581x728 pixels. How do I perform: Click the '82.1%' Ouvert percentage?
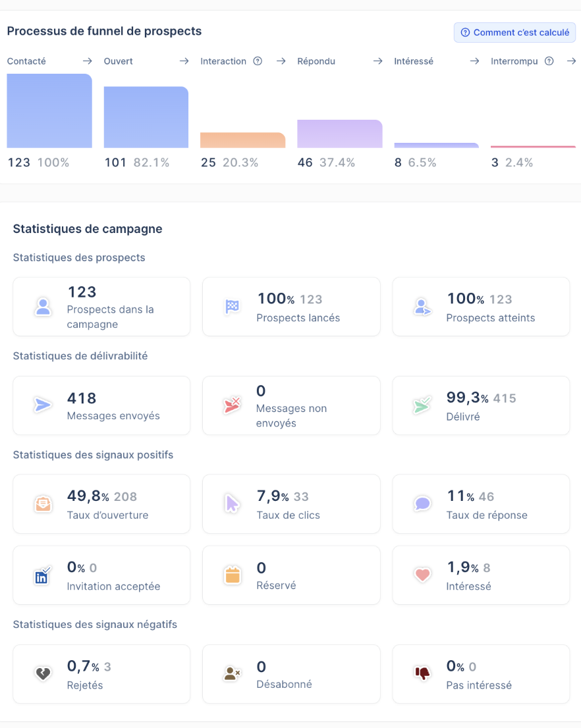coord(152,163)
